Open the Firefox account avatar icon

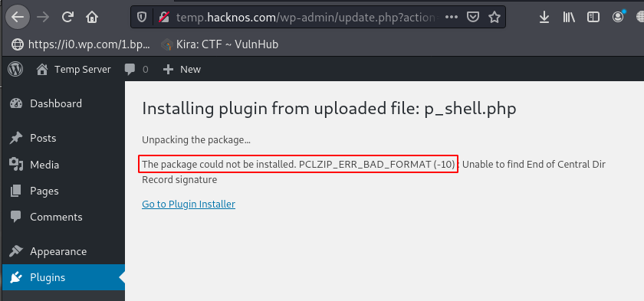click(618, 16)
